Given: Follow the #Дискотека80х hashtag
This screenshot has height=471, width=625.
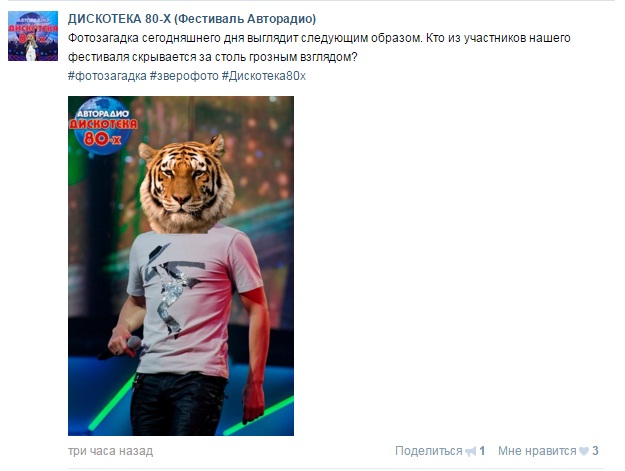Looking at the screenshot, I should [x=263, y=76].
